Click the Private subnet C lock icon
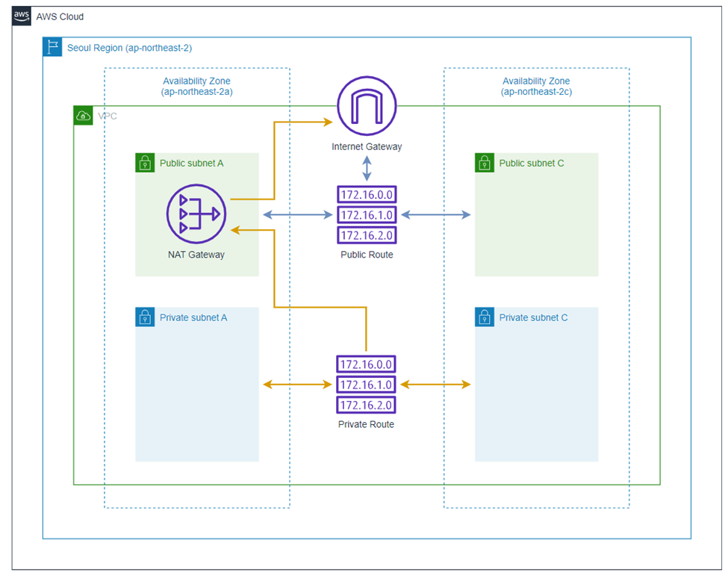This screenshot has height=578, width=728. [x=485, y=317]
